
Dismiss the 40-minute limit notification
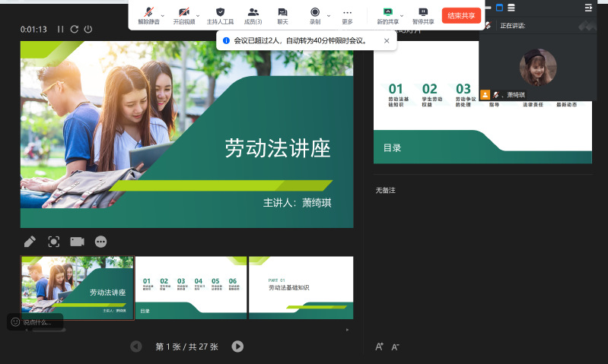coord(387,40)
